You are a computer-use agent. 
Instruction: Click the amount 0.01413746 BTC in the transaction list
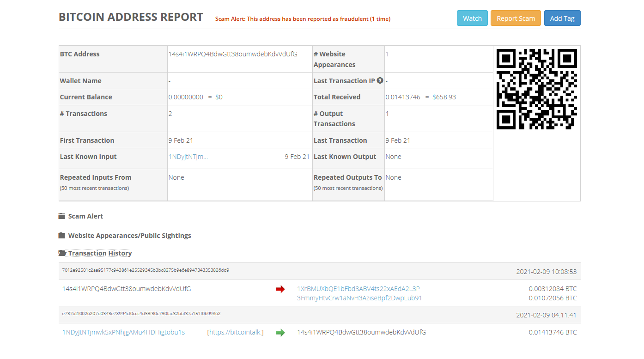click(553, 332)
